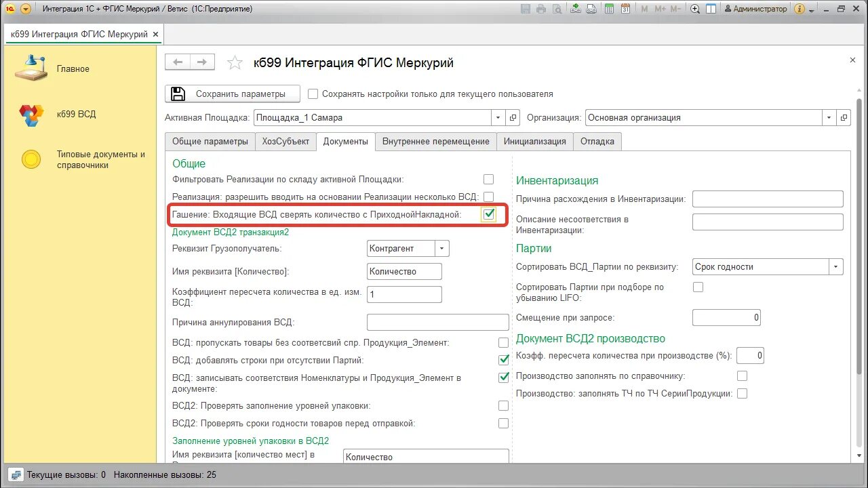Click the Смещение при запросе field
The height and width of the screenshot is (488, 868).
pyautogui.click(x=726, y=317)
